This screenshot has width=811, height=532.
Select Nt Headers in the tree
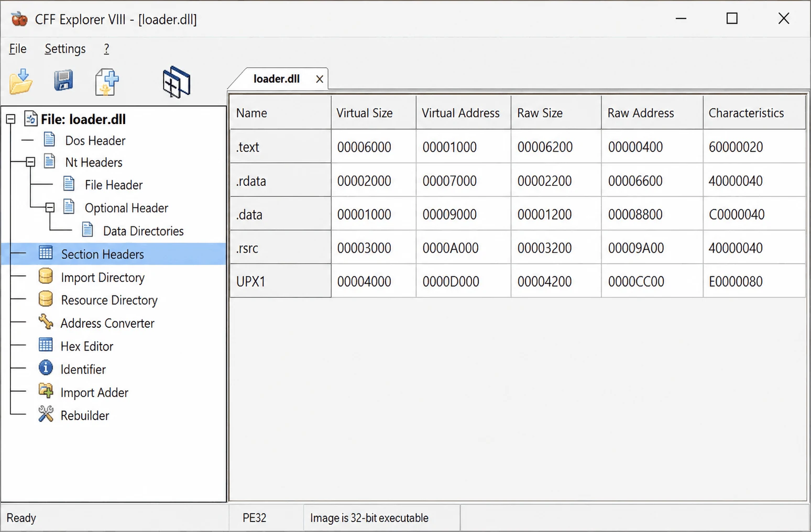tap(94, 162)
